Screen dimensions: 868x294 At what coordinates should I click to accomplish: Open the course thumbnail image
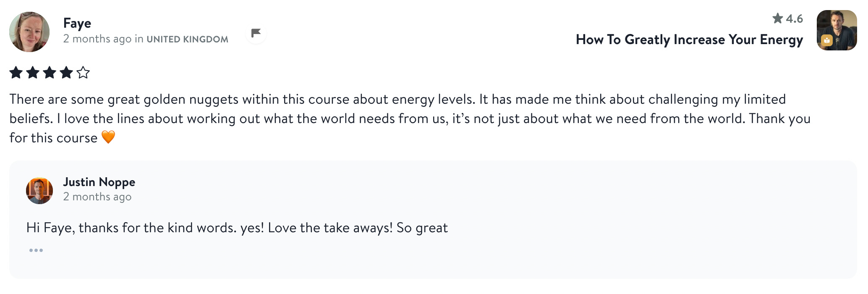click(837, 30)
